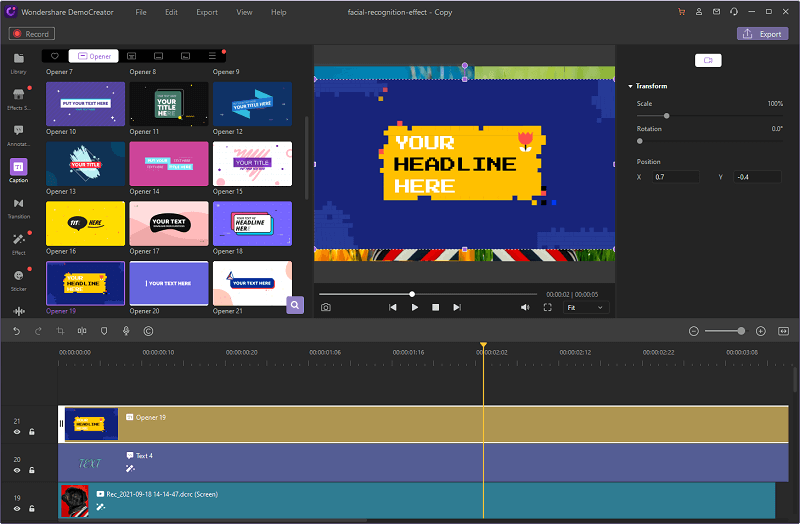
Task: Open the Effect panel
Action: pyautogui.click(x=18, y=244)
